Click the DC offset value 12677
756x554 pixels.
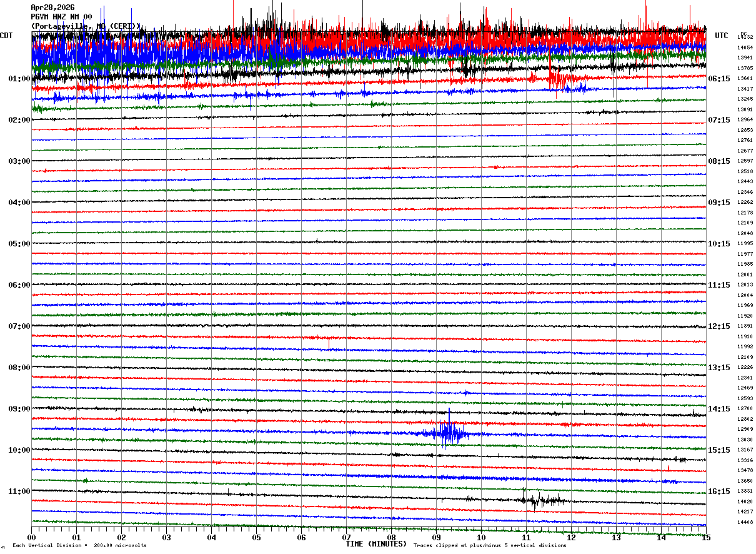click(745, 151)
